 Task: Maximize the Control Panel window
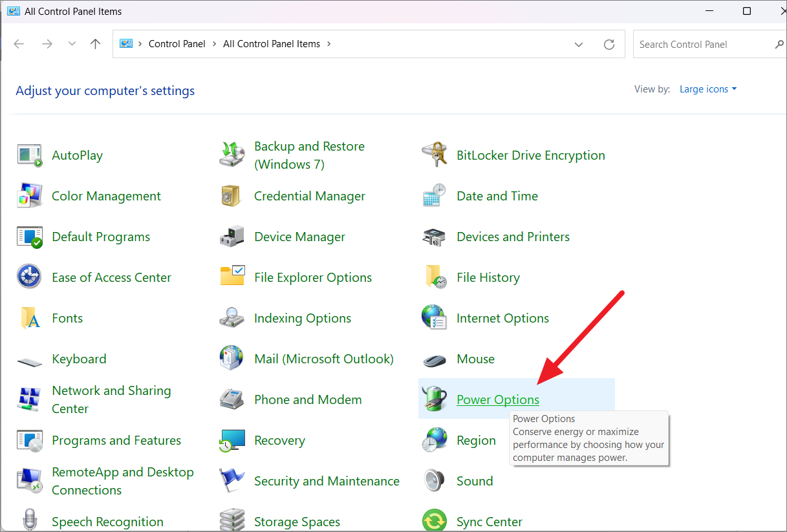(747, 11)
